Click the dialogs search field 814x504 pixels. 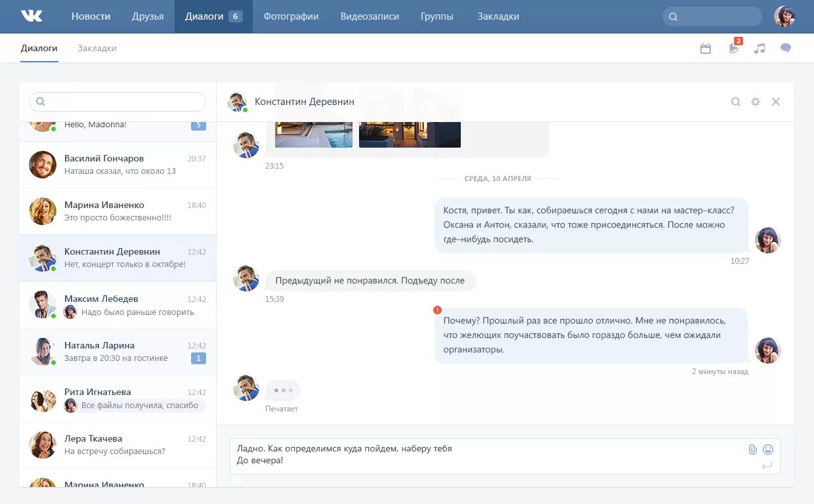tap(118, 102)
